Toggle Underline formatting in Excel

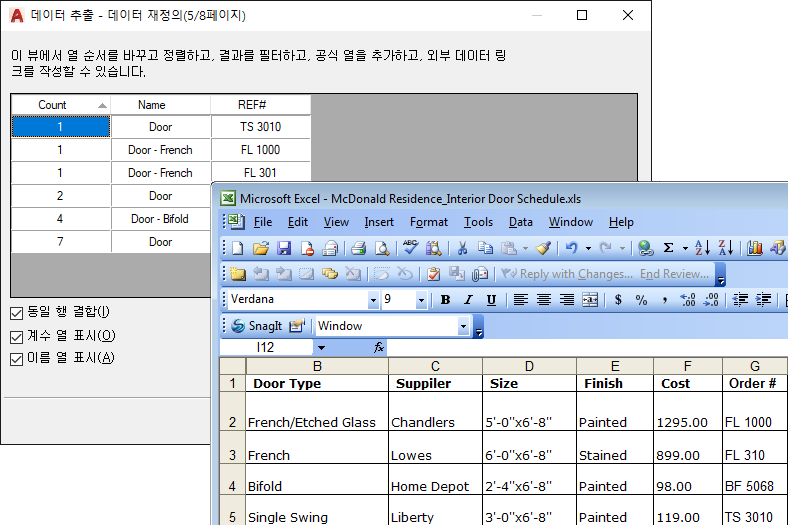491,300
